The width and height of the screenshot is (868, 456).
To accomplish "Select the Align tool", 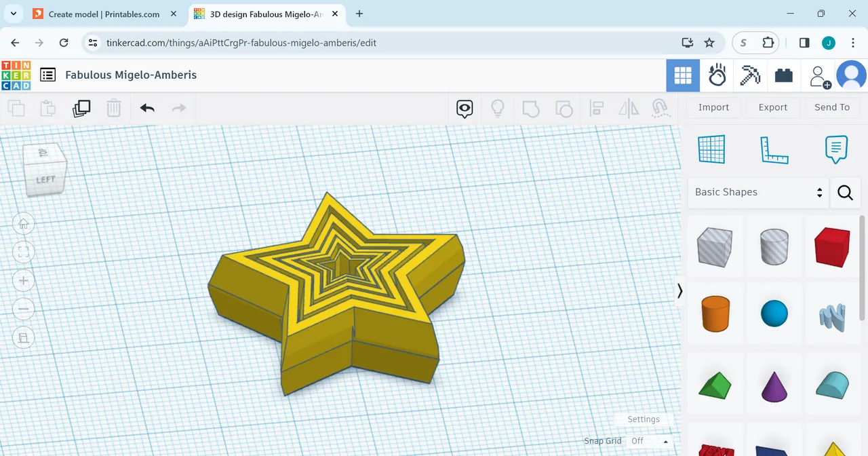I will (x=596, y=108).
